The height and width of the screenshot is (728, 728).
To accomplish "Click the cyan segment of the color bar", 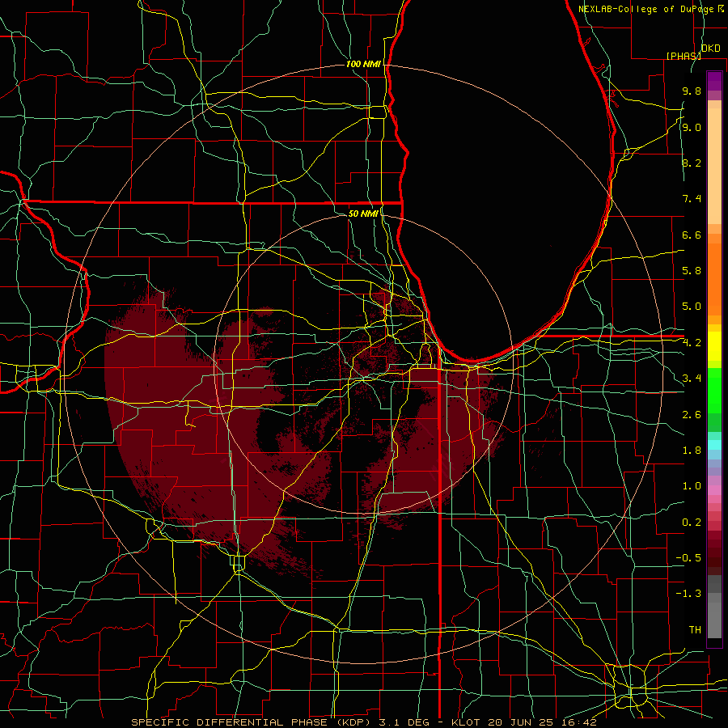I will [x=714, y=444].
